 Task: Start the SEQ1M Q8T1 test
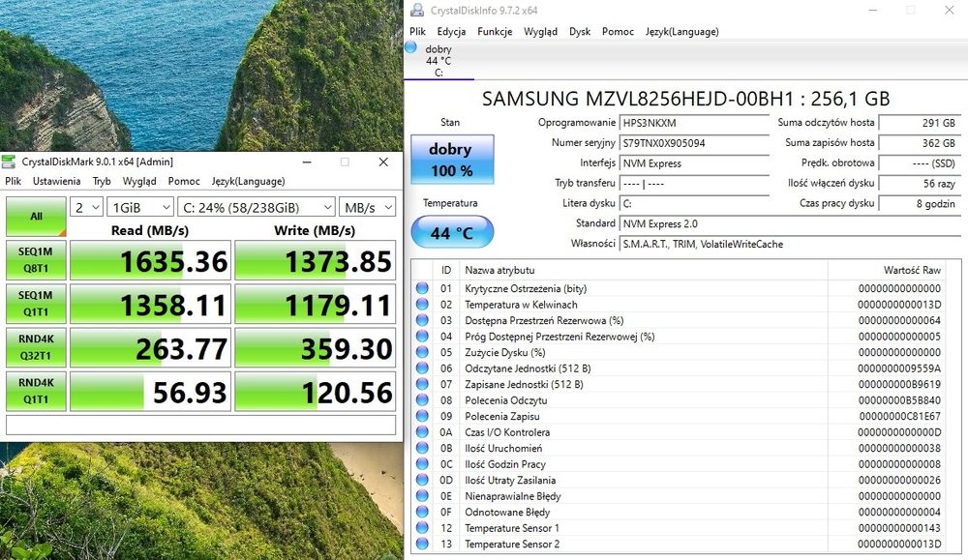pos(36,260)
